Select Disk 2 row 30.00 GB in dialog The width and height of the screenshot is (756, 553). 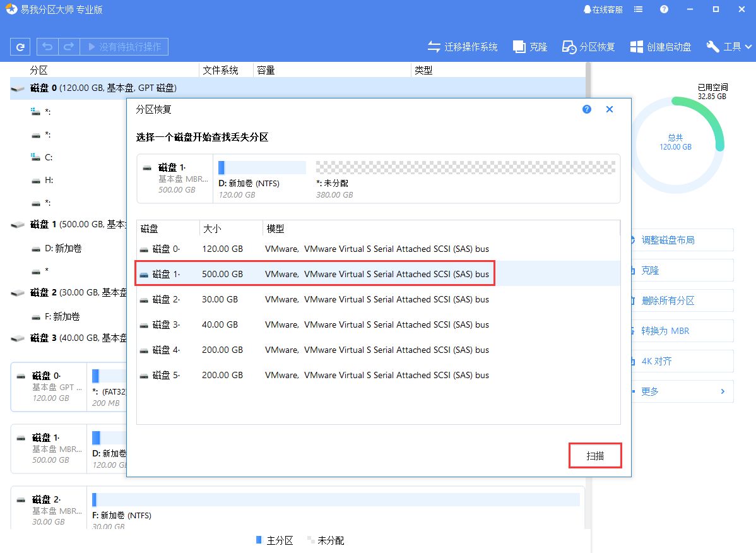coord(378,299)
